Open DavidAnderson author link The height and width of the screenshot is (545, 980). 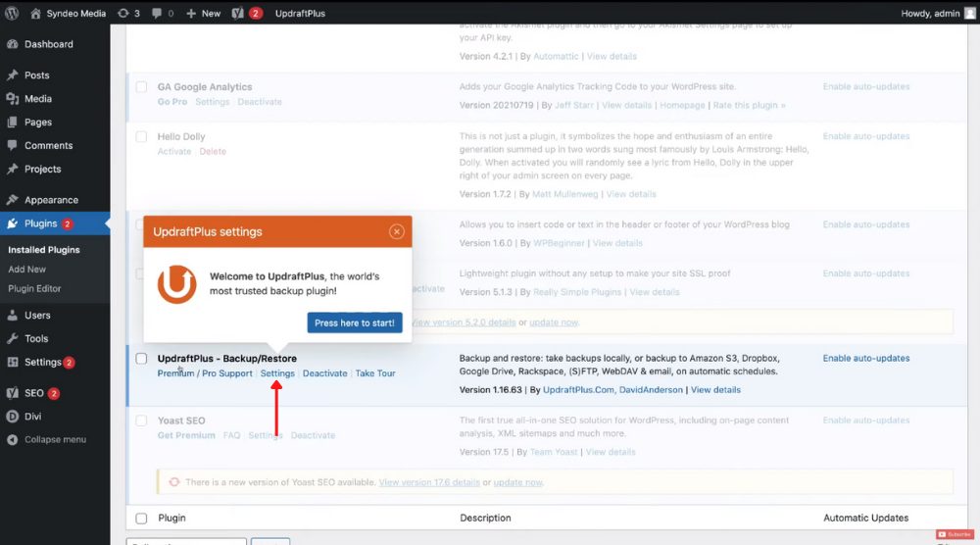pyautogui.click(x=651, y=389)
